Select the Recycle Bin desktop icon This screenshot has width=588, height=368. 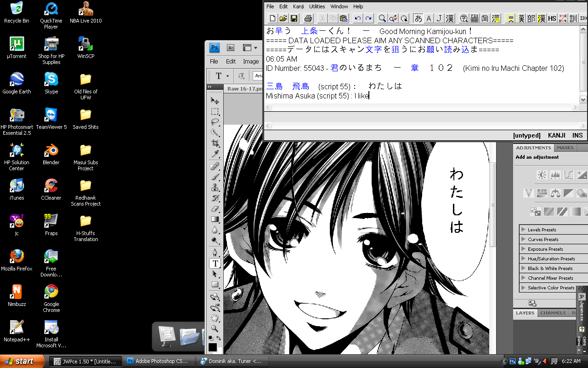(17, 12)
